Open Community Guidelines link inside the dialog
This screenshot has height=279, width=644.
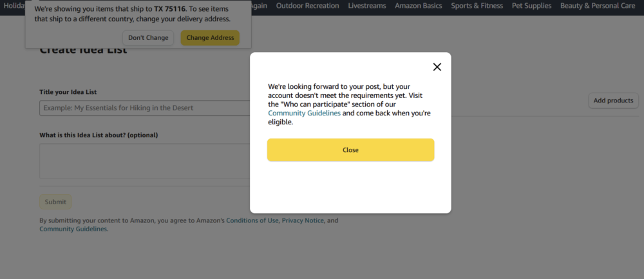tap(304, 113)
